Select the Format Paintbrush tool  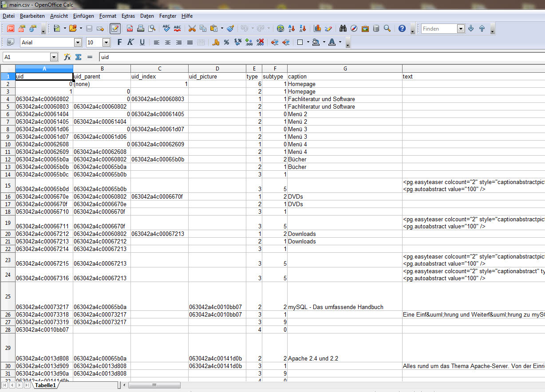pos(230,28)
